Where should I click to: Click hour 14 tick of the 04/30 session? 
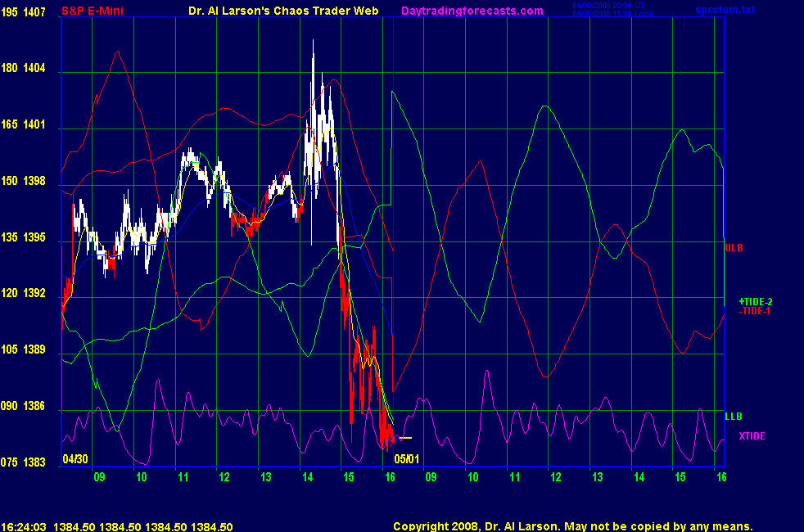(307, 477)
